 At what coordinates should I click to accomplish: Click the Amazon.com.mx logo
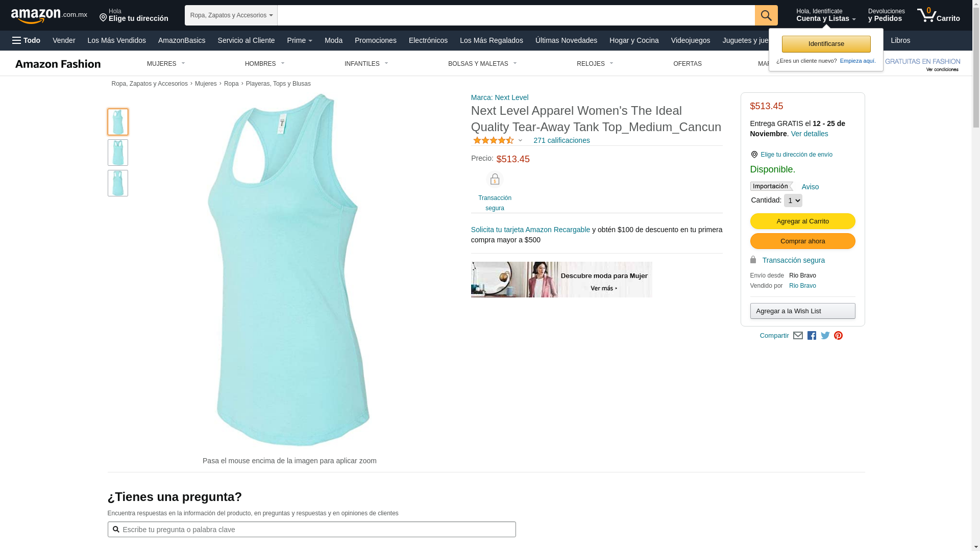[49, 16]
